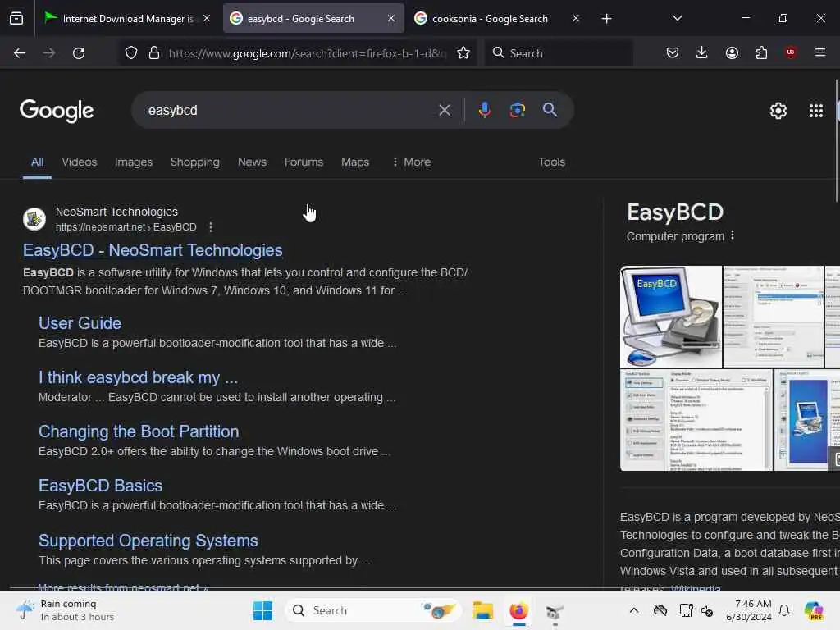Close the easybcd Google Search tab
This screenshot has width=840, height=630.
pyautogui.click(x=391, y=18)
